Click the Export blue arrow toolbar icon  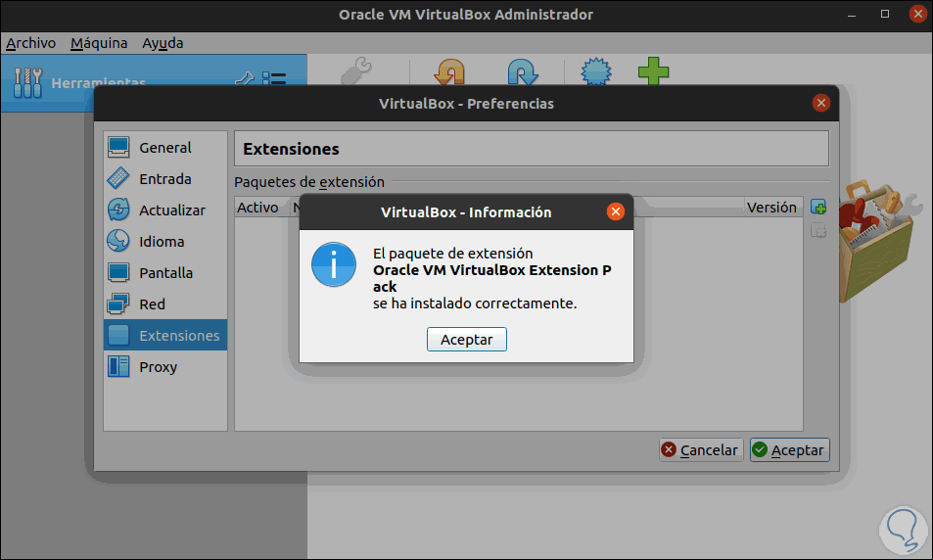[x=523, y=71]
